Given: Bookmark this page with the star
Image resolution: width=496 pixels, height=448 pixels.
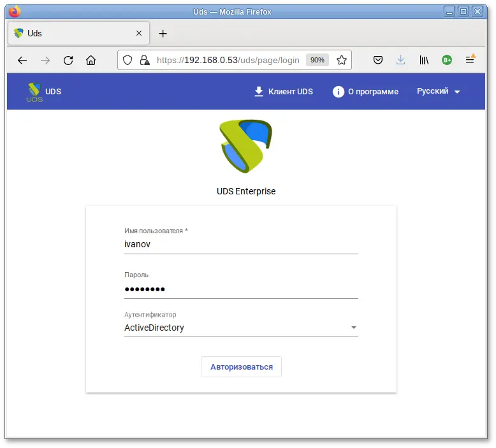Looking at the screenshot, I should (342, 60).
